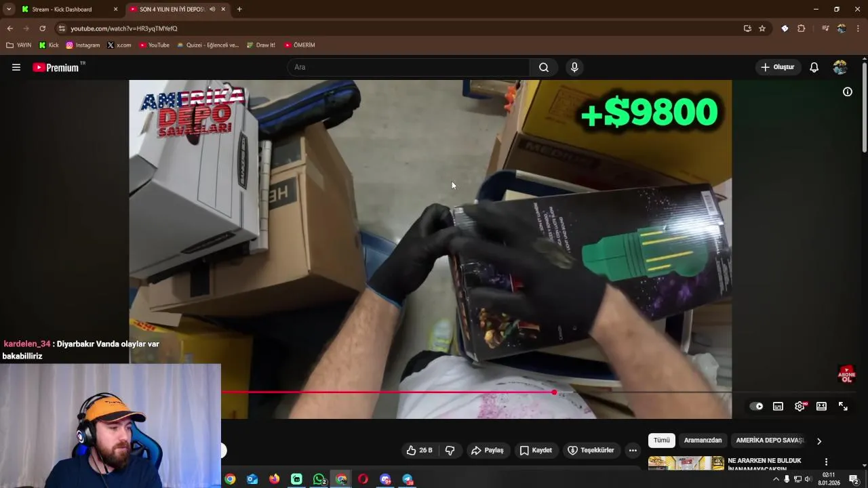This screenshot has height=488, width=868.
Task: Click the Oluştur create button
Action: 777,67
